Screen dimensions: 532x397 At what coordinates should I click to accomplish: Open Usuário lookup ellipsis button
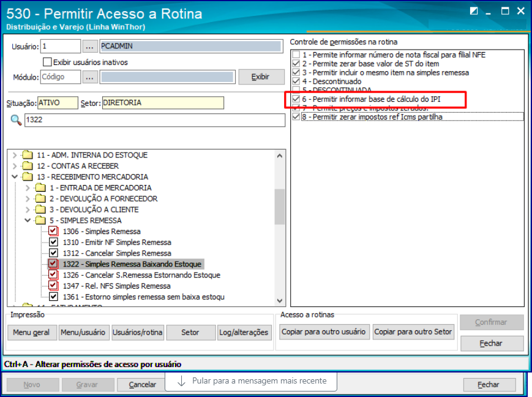(89, 46)
